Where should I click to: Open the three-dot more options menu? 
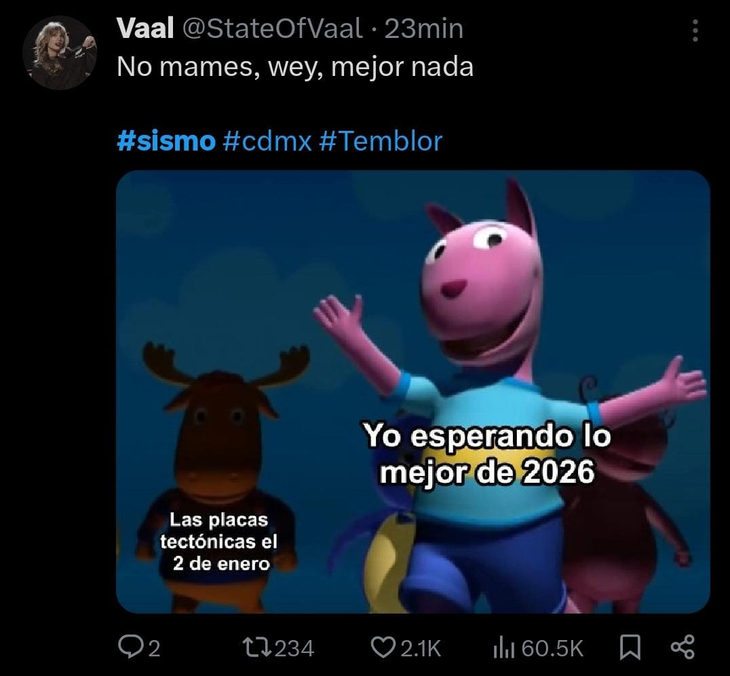coord(695,31)
